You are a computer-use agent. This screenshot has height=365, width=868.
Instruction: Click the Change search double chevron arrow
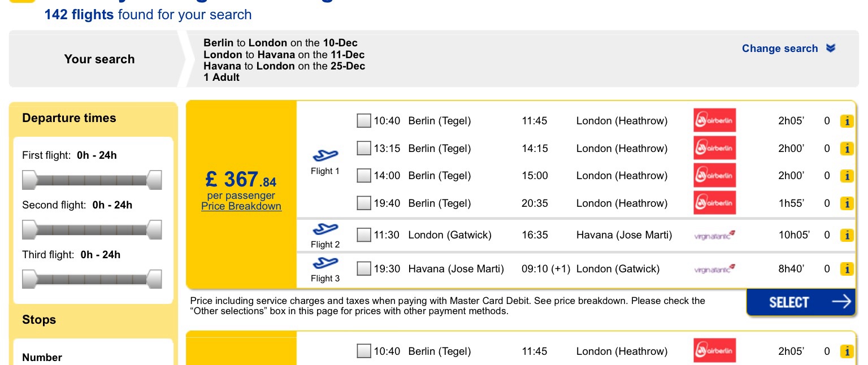(830, 49)
